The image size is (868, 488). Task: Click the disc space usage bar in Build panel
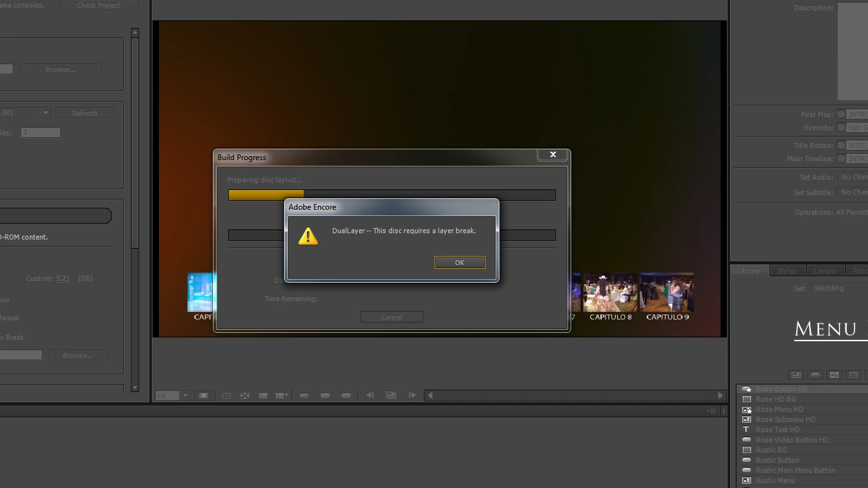click(x=56, y=216)
